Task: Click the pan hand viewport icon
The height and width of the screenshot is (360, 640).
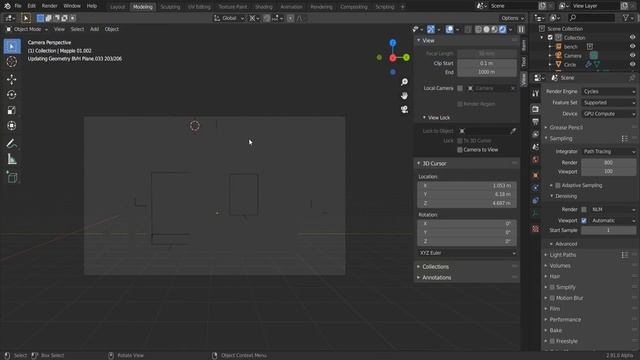Action: (404, 96)
